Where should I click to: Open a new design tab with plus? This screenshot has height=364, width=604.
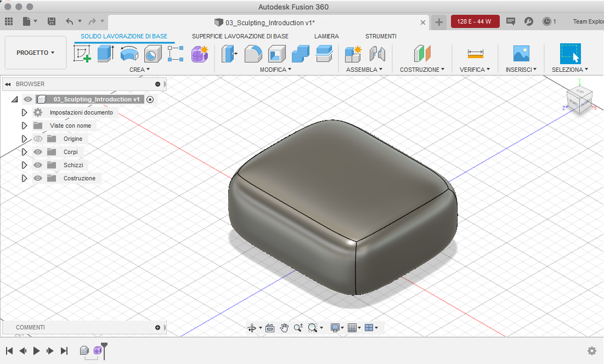(x=439, y=22)
